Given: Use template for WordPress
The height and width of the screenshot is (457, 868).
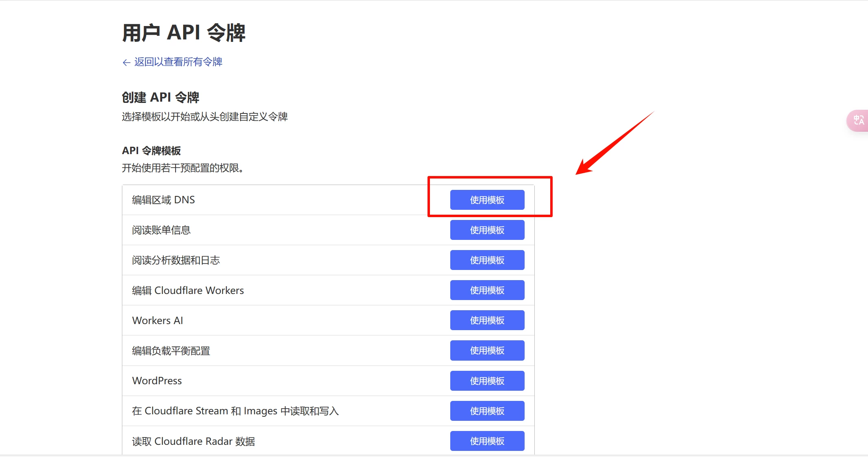Looking at the screenshot, I should (x=487, y=381).
